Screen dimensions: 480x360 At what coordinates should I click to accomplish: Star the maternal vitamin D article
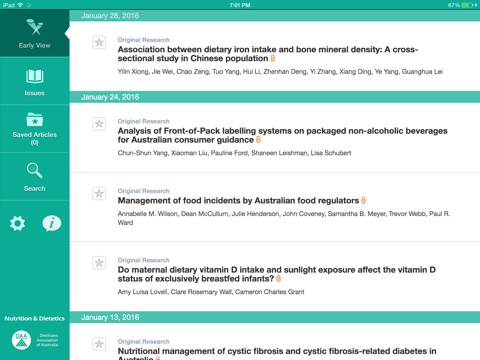(99, 263)
